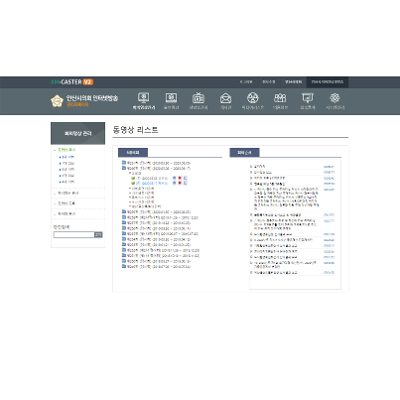Screen dimensions: 400x400
Task: Expand the last folder in the session tree
Action: pyautogui.click(x=124, y=267)
